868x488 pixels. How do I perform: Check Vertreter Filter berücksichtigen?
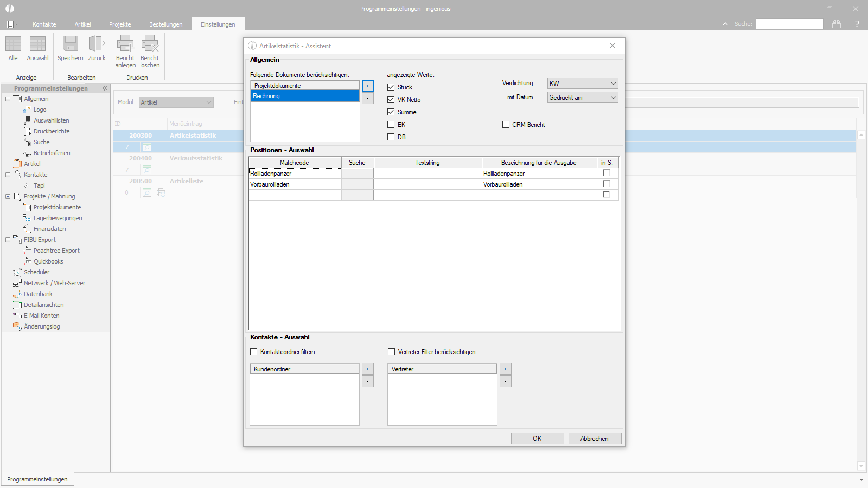[391, 351]
